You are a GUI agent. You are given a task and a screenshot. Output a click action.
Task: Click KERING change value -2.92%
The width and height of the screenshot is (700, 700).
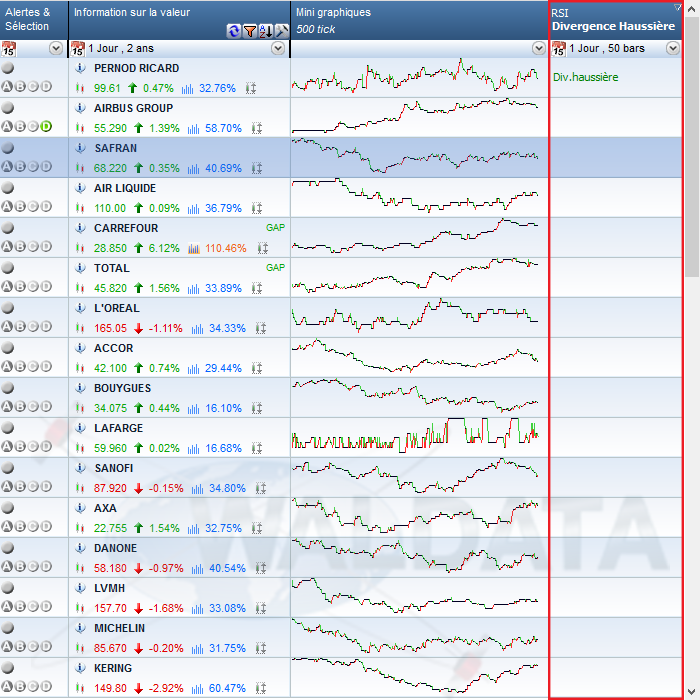[166, 688]
